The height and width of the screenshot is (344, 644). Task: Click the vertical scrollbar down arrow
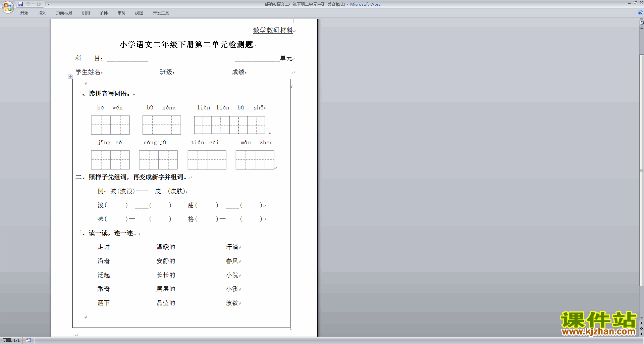642,318
